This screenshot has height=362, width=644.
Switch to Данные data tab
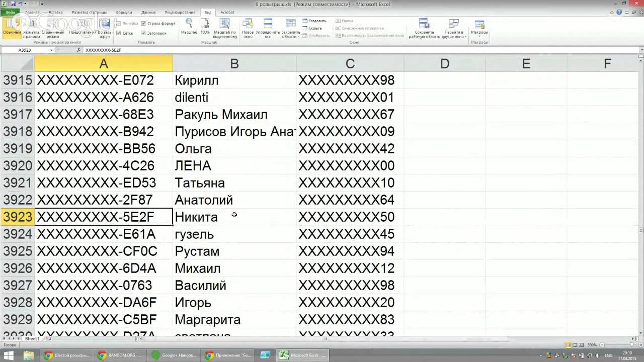click(148, 12)
